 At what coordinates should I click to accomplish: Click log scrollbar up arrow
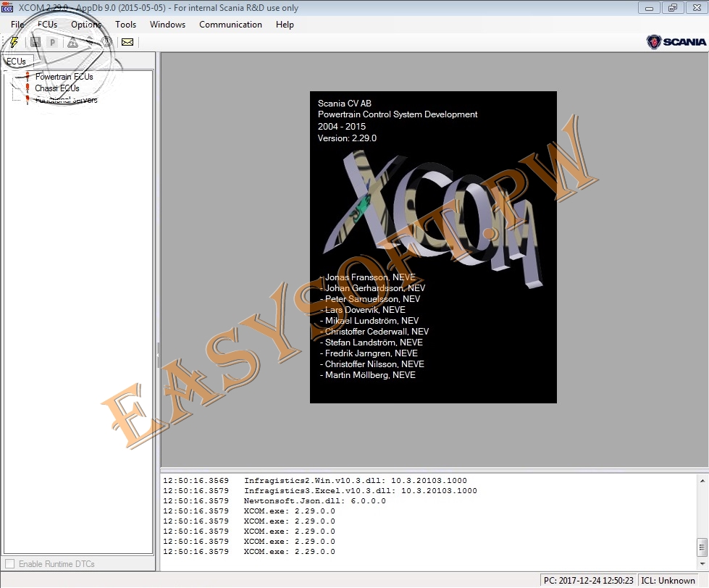702,480
